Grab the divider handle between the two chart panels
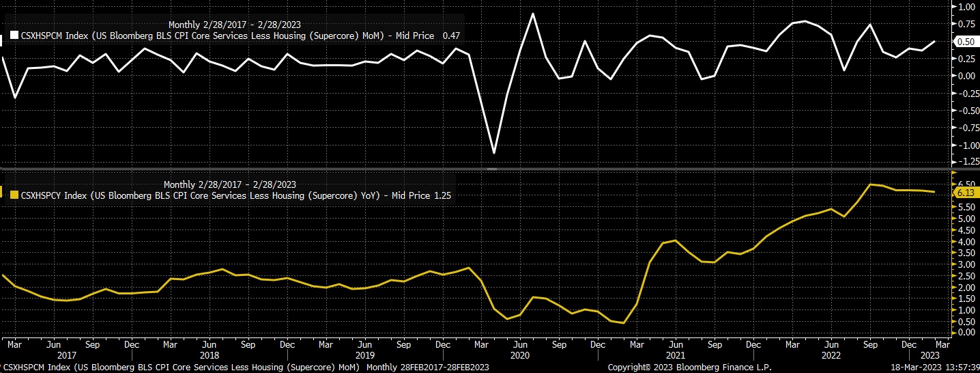Screen dimensions: 980x373 [x=490, y=168]
